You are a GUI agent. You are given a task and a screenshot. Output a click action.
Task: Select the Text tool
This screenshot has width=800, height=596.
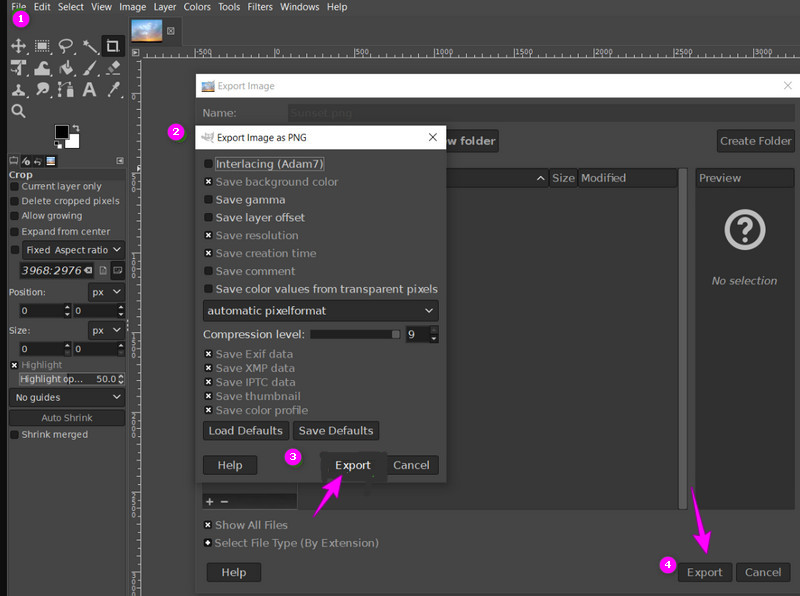(x=90, y=90)
